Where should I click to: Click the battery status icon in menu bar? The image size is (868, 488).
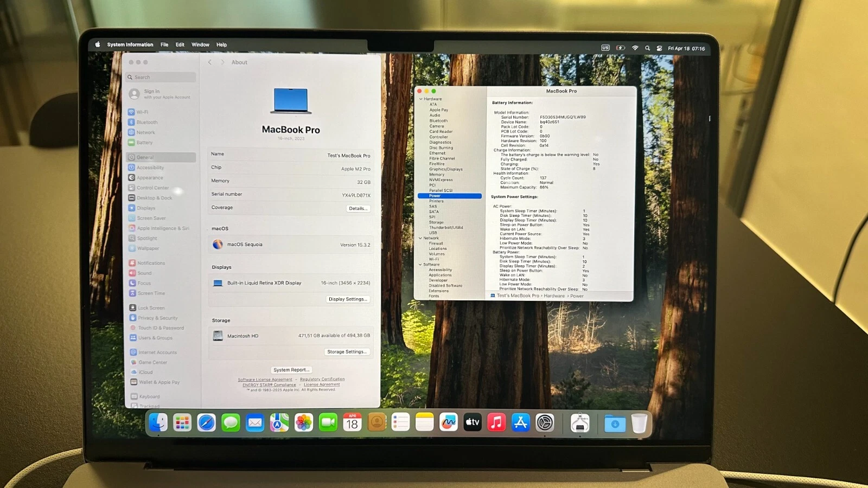[x=621, y=48]
